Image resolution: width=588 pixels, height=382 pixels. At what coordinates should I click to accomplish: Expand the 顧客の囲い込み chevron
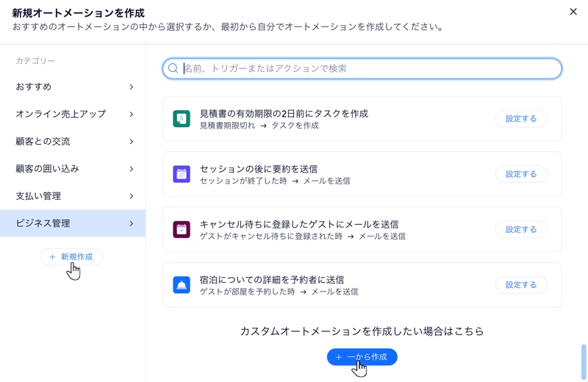[x=132, y=169]
